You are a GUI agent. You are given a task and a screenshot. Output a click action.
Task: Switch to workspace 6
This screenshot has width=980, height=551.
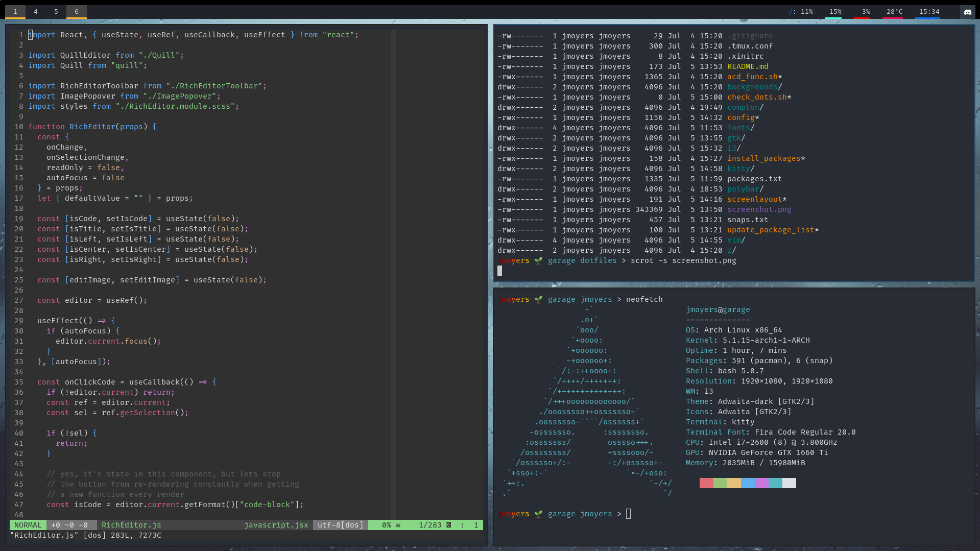pos(77,12)
